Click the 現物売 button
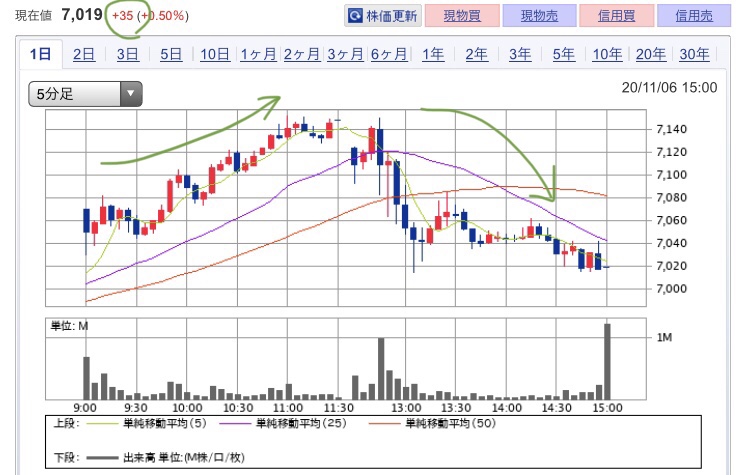 (x=539, y=16)
